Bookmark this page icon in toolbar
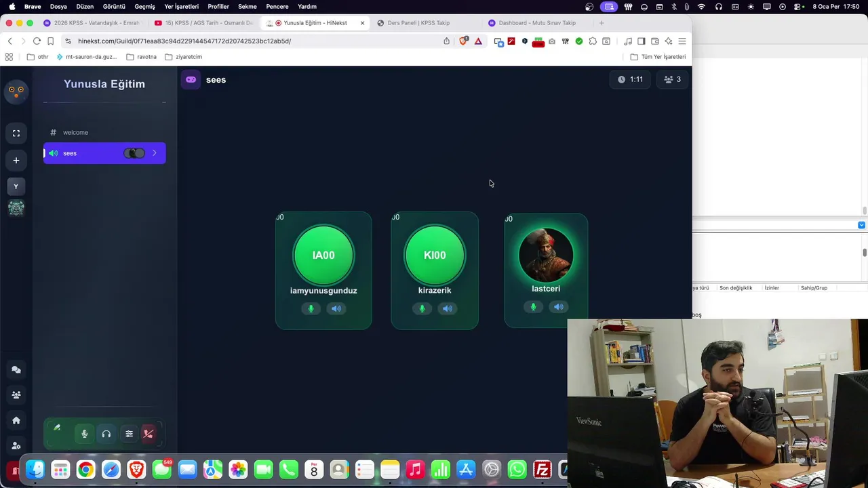 [x=50, y=41]
